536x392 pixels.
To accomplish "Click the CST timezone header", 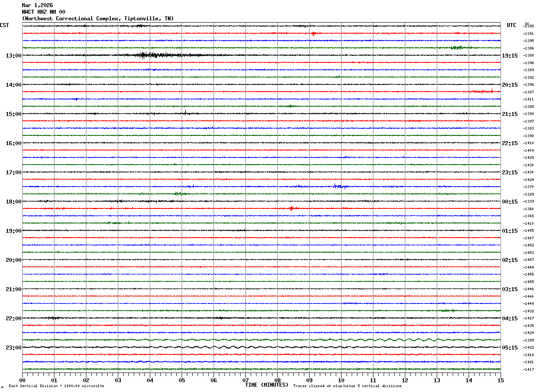I will point(4,25).
